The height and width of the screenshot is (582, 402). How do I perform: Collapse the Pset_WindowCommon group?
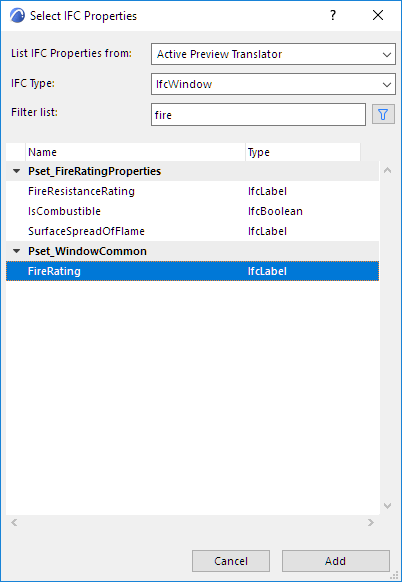16,251
